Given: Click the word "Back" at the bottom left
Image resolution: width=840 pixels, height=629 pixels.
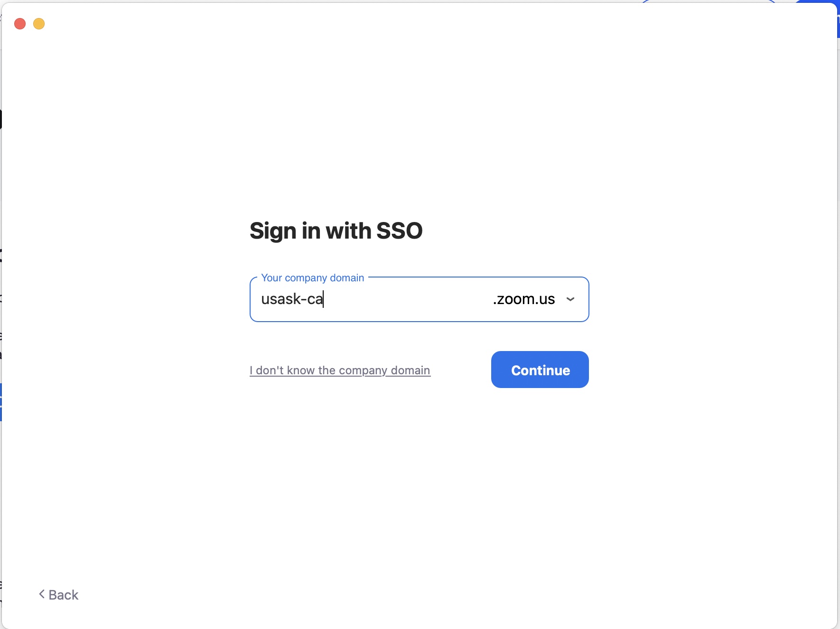Looking at the screenshot, I should [x=64, y=595].
